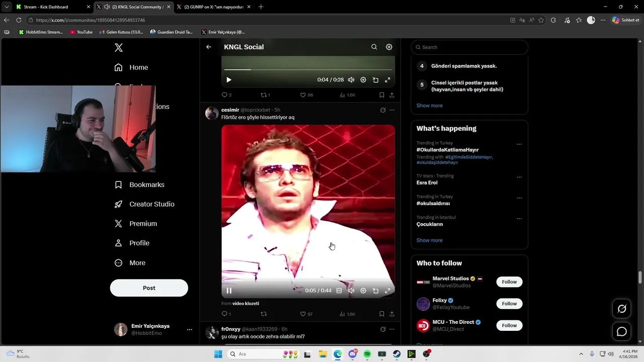This screenshot has width=644, height=362.
Task: Open Spotify from the taskbar
Action: point(367,354)
